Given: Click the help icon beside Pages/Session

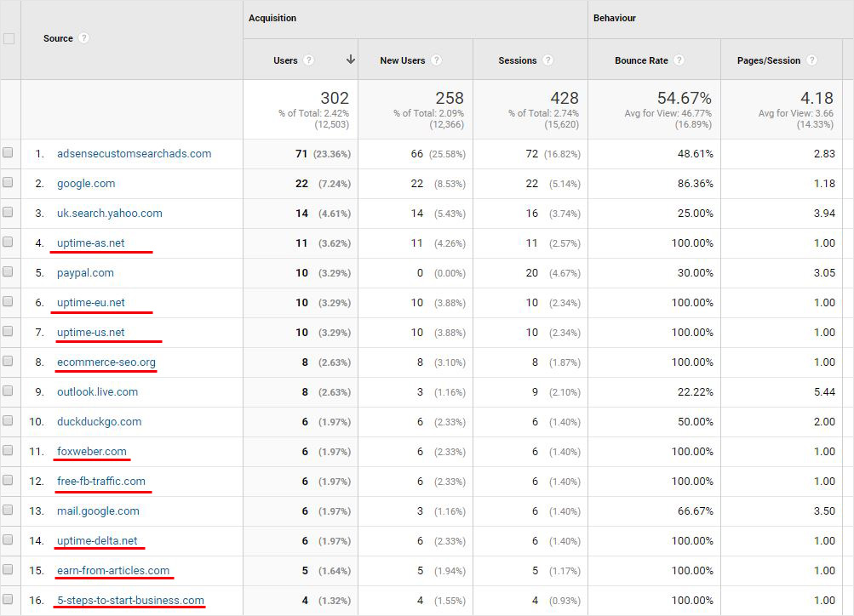Looking at the screenshot, I should (x=811, y=60).
